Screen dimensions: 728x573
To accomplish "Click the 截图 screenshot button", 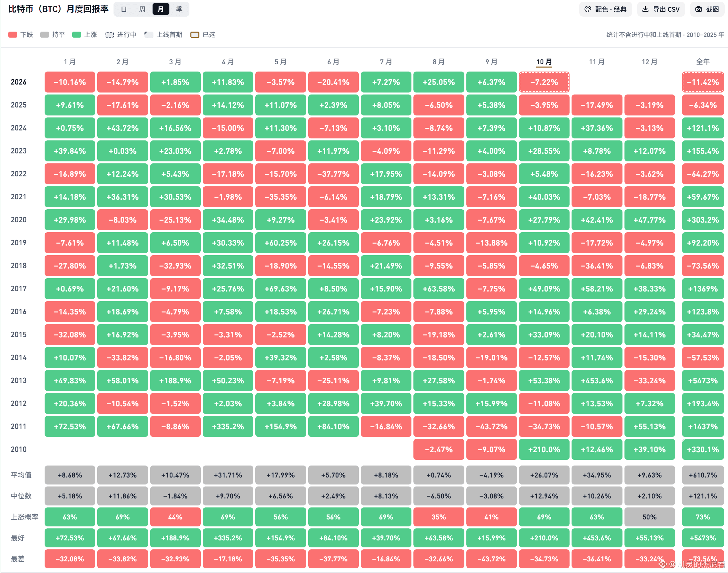I will (x=707, y=9).
